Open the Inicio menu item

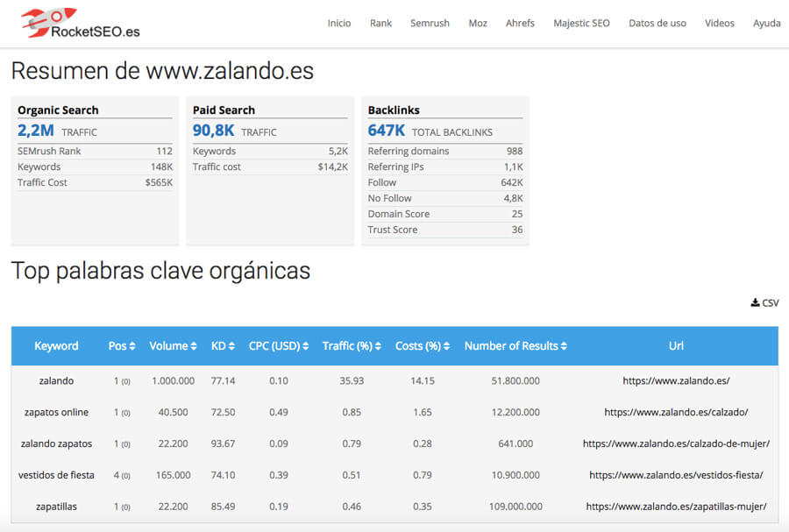tap(339, 23)
